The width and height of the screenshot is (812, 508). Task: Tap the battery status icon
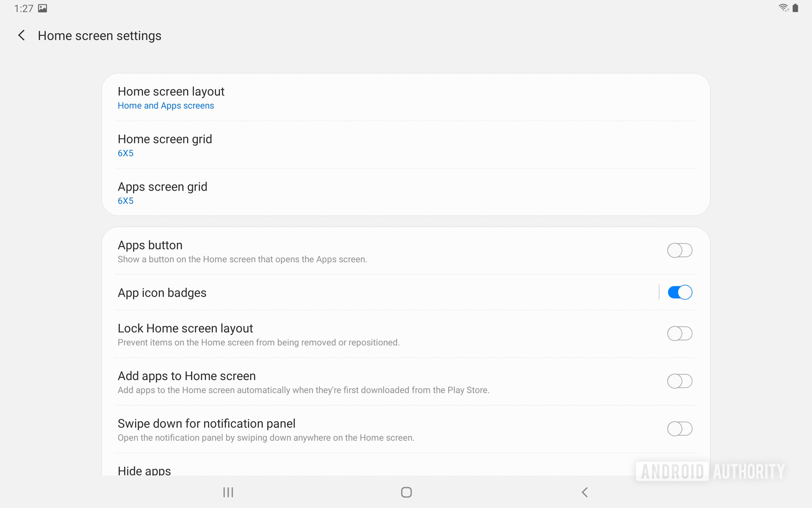[x=796, y=8]
